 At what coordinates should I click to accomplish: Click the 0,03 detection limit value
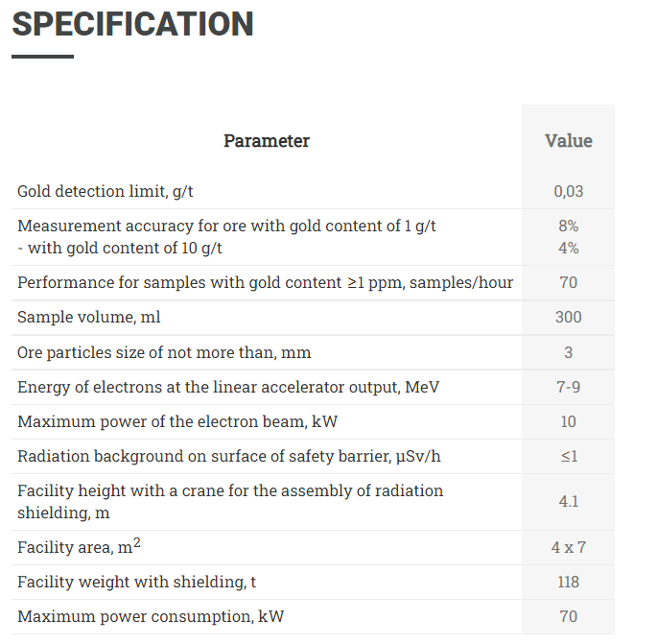click(569, 191)
